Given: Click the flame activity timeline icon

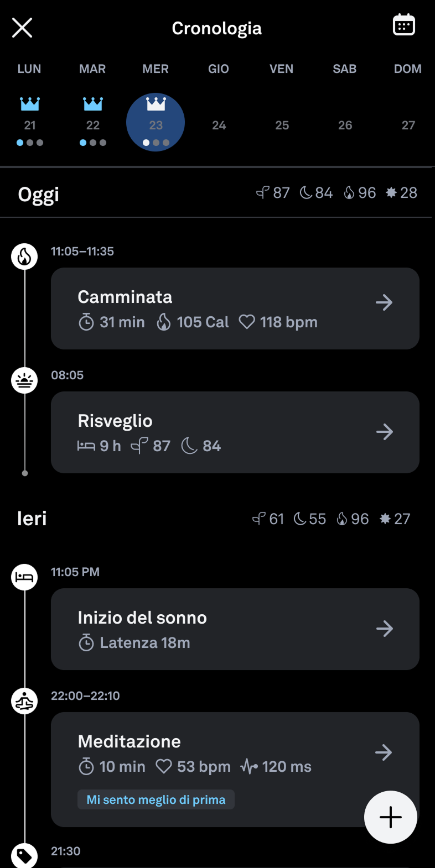Looking at the screenshot, I should tap(25, 257).
